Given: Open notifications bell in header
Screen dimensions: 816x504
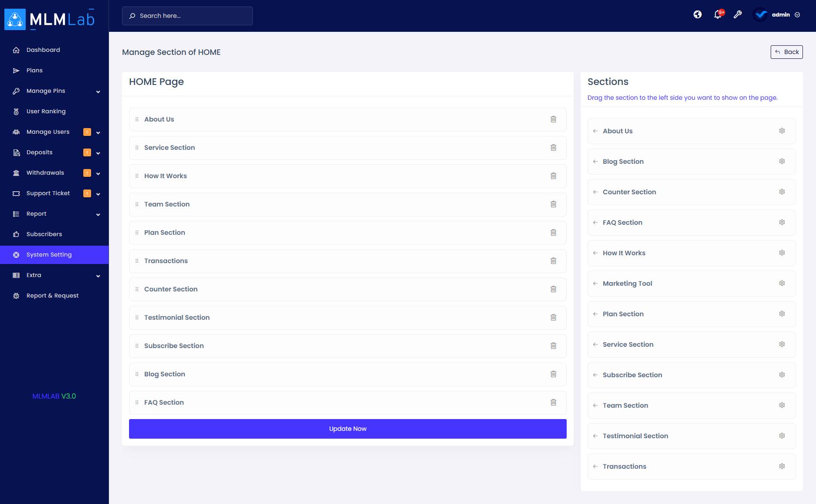Looking at the screenshot, I should (718, 14).
